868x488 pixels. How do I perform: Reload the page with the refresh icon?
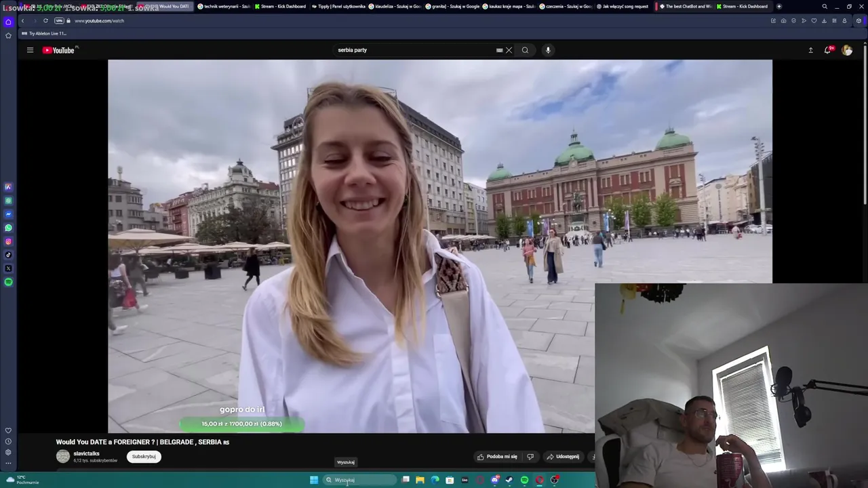pos(45,21)
